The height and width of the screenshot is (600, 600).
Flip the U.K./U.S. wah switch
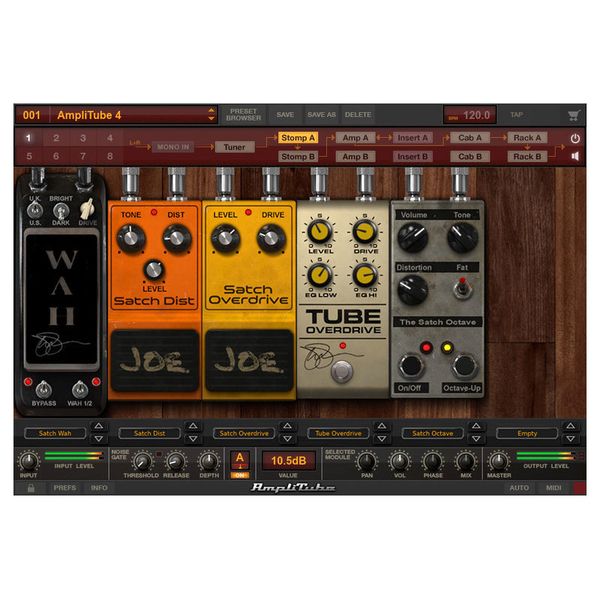(x=35, y=210)
